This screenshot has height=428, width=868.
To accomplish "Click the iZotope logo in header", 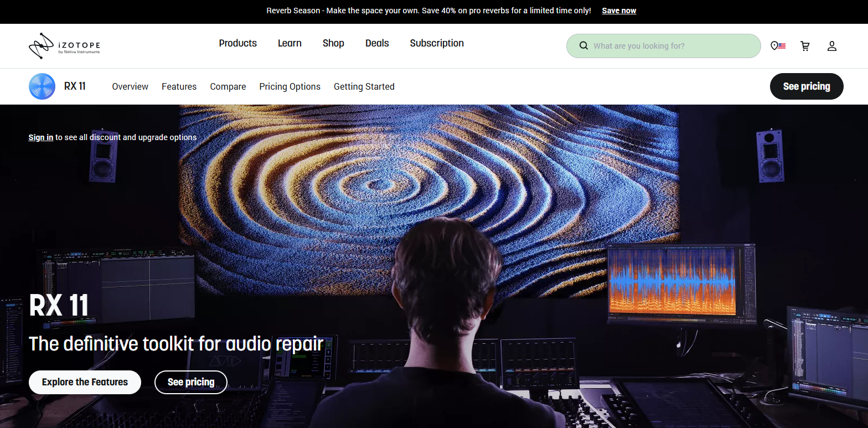I will tap(64, 47).
